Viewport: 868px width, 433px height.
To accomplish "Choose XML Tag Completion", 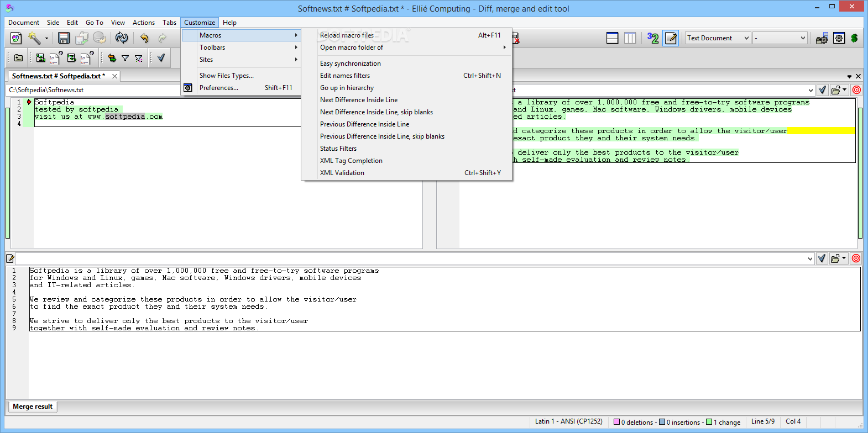I will point(407,161).
